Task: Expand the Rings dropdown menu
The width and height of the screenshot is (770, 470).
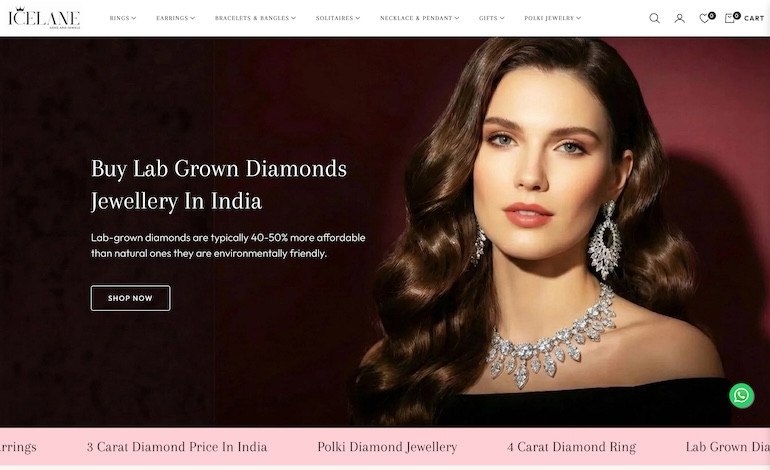Action: click(123, 18)
